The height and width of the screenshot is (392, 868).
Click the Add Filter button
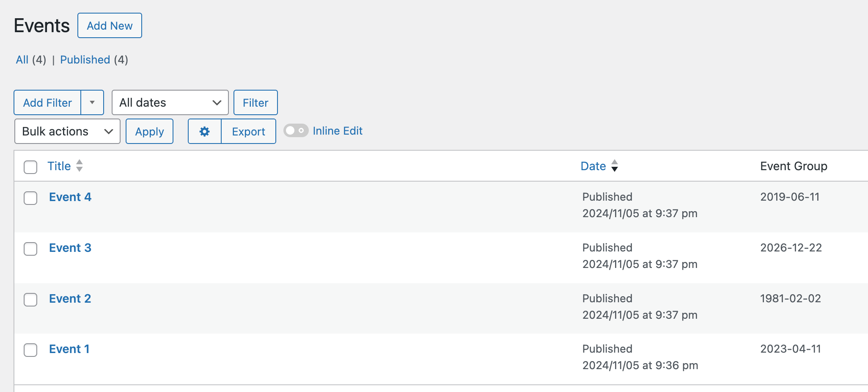pyautogui.click(x=47, y=103)
